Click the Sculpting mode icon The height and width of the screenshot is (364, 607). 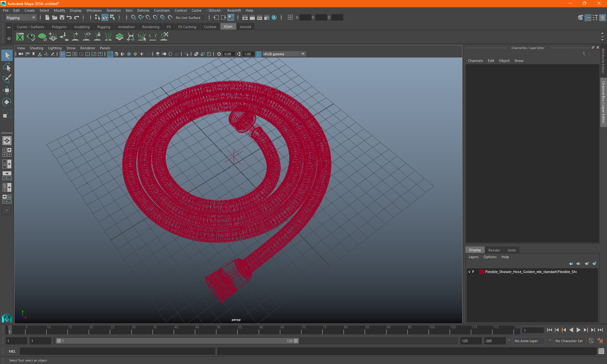pyautogui.click(x=81, y=27)
